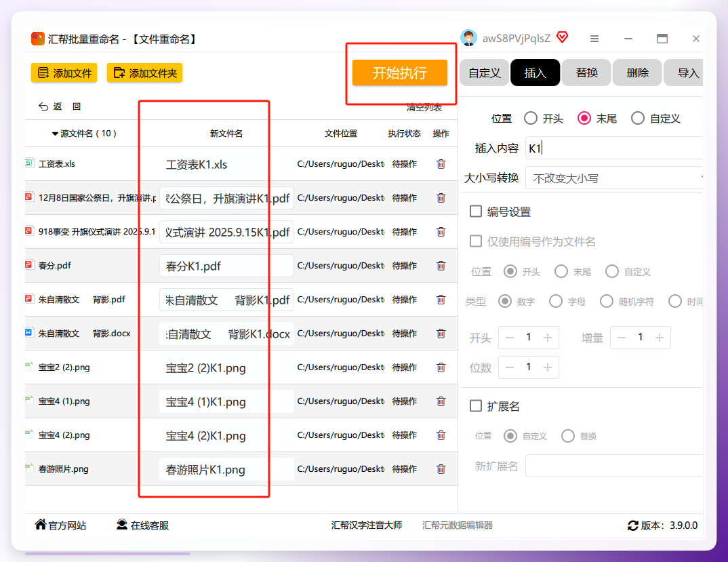Screen dimensions: 728x562
Task: Trash the 春游照片.png entry
Action: 441,469
